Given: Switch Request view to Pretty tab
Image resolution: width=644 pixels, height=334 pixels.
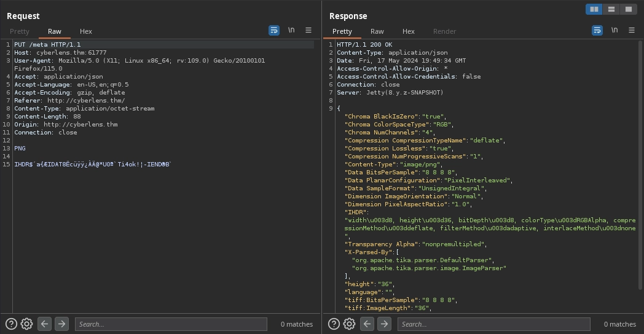Looking at the screenshot, I should click(20, 31).
